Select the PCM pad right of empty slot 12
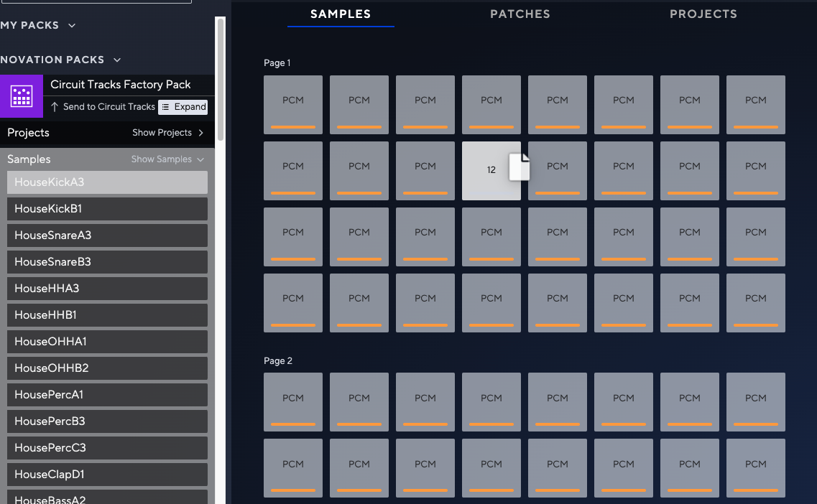This screenshot has width=817, height=504. [x=557, y=171]
